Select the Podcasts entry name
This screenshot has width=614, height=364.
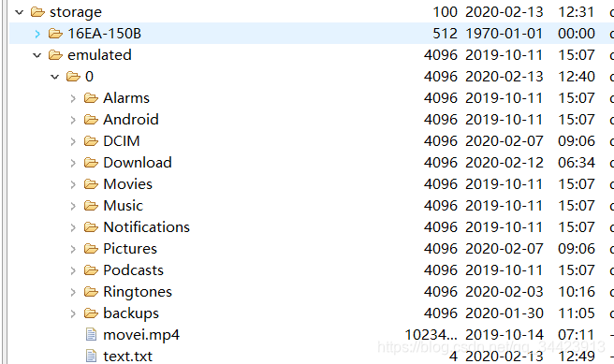133,270
